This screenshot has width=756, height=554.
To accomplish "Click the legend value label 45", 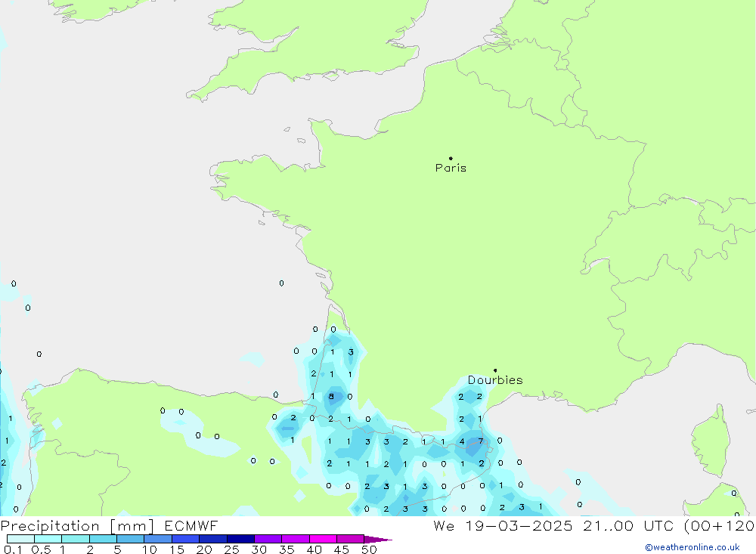I will click(x=342, y=549).
